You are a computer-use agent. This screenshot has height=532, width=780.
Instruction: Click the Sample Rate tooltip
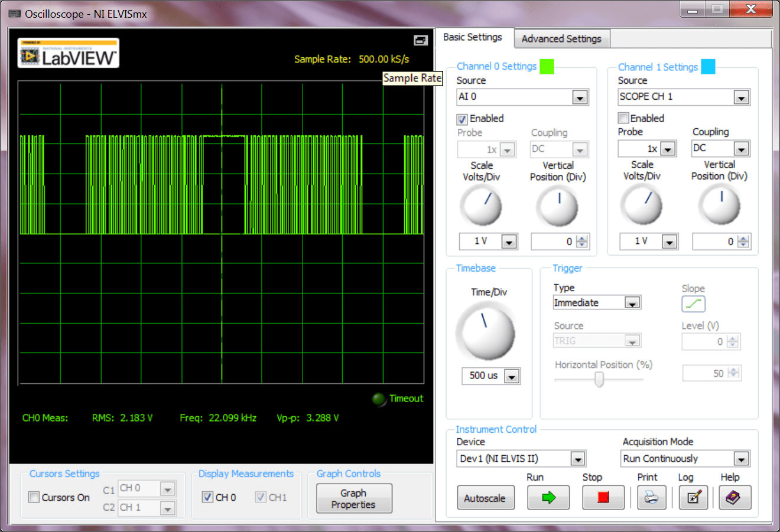tap(412, 78)
